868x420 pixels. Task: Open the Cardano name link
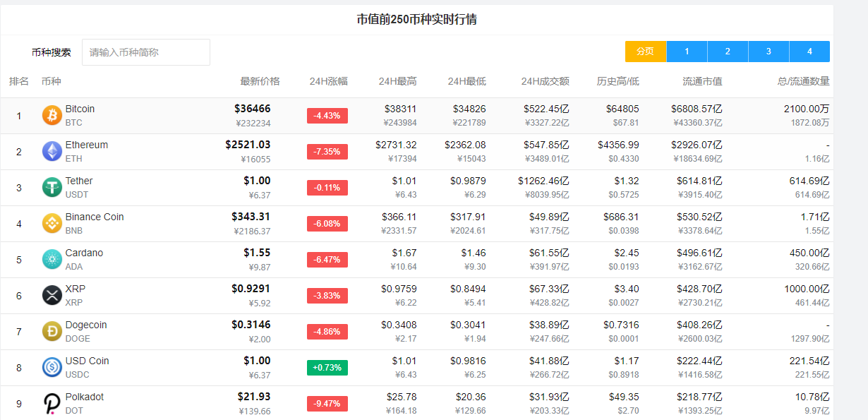(84, 253)
